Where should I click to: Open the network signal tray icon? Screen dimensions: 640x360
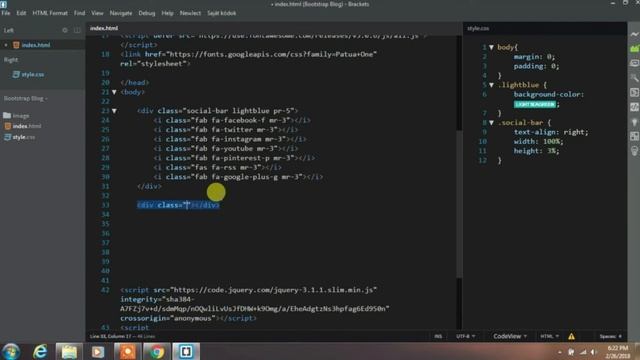[x=583, y=352]
